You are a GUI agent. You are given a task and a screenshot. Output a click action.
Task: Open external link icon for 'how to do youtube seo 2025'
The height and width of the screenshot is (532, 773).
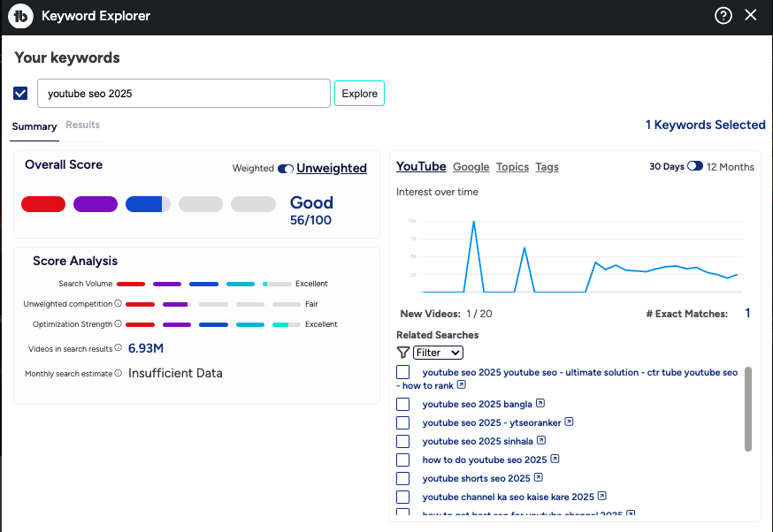click(x=555, y=459)
